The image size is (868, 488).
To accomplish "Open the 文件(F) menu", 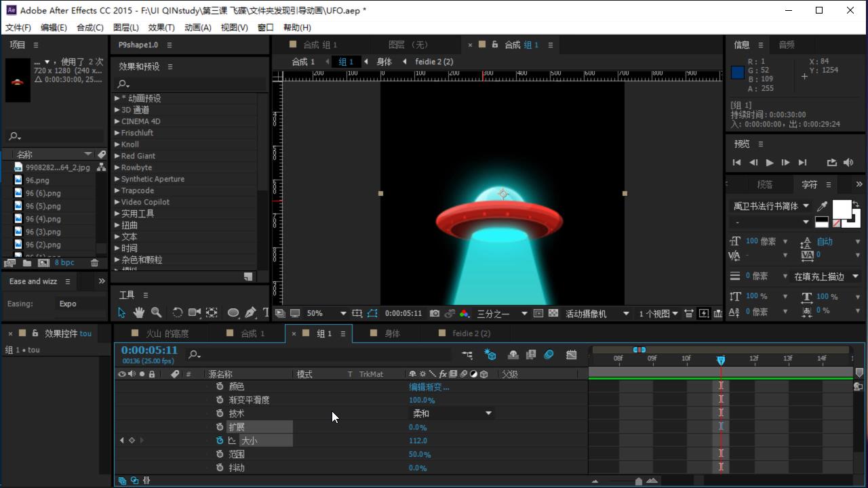I will coord(18,28).
